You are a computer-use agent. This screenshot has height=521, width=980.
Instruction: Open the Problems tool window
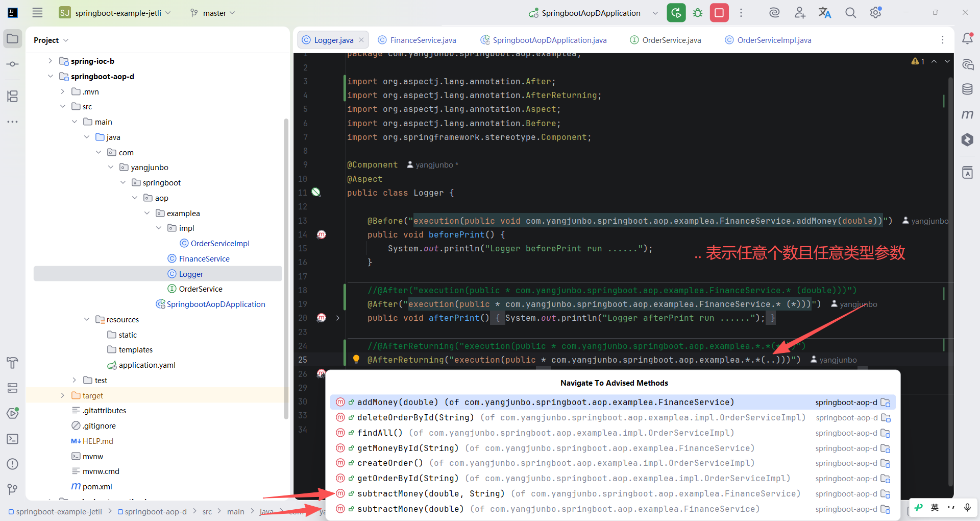tap(13, 464)
